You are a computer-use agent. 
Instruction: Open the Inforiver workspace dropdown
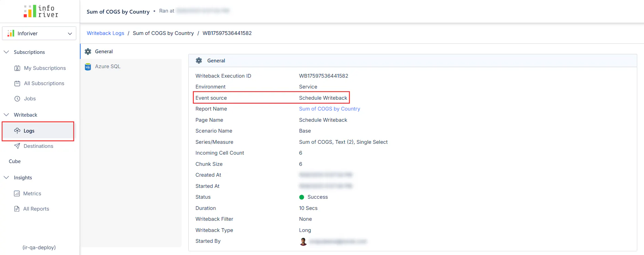[39, 33]
